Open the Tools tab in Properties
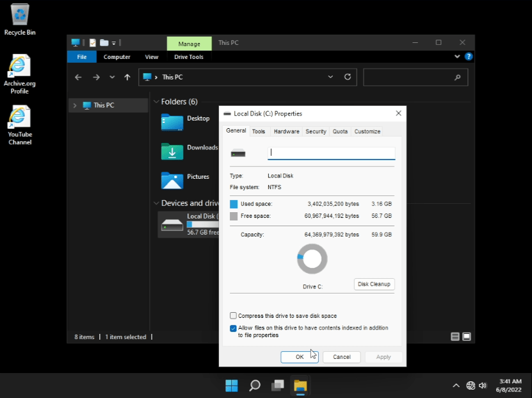Image resolution: width=532 pixels, height=398 pixels. pyautogui.click(x=259, y=131)
